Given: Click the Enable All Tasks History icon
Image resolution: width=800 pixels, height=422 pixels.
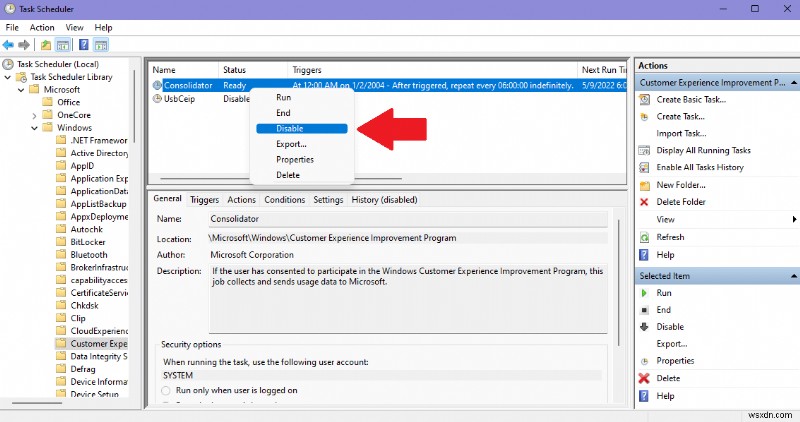Looking at the screenshot, I should [x=644, y=167].
